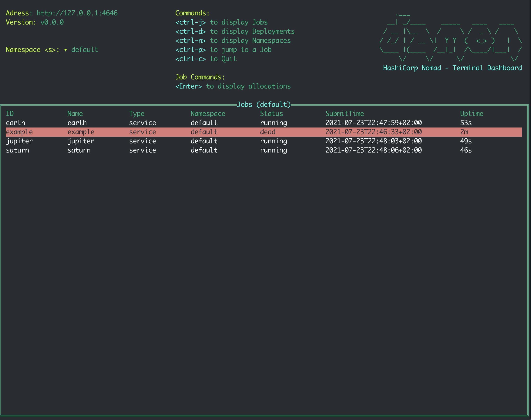Click the ctrl-n display Namespaces command

coord(233,41)
